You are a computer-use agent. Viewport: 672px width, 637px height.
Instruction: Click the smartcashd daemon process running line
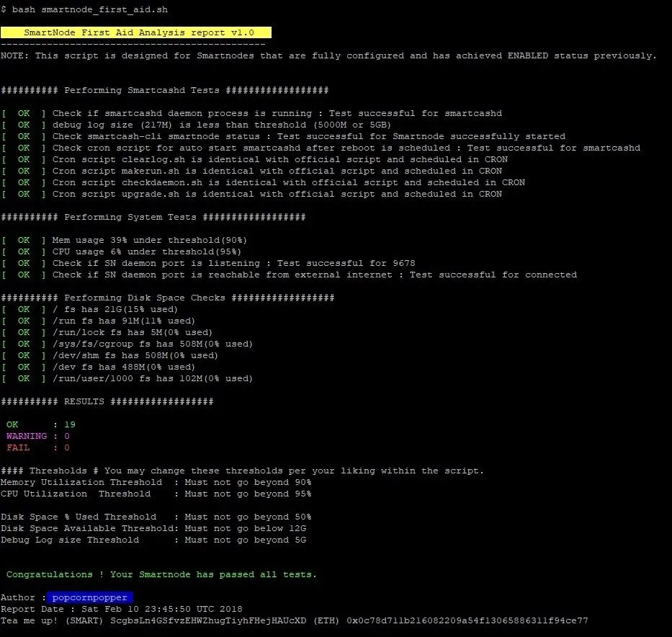click(251, 113)
